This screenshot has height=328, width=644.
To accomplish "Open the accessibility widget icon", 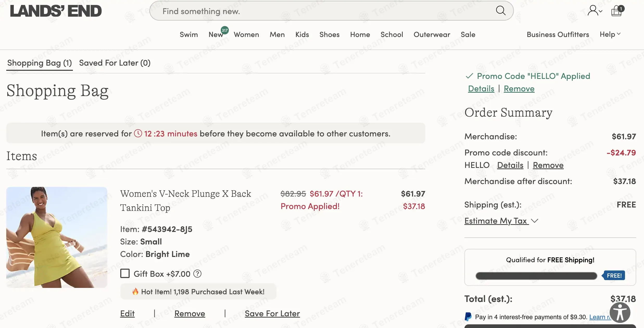I will click(620, 312).
